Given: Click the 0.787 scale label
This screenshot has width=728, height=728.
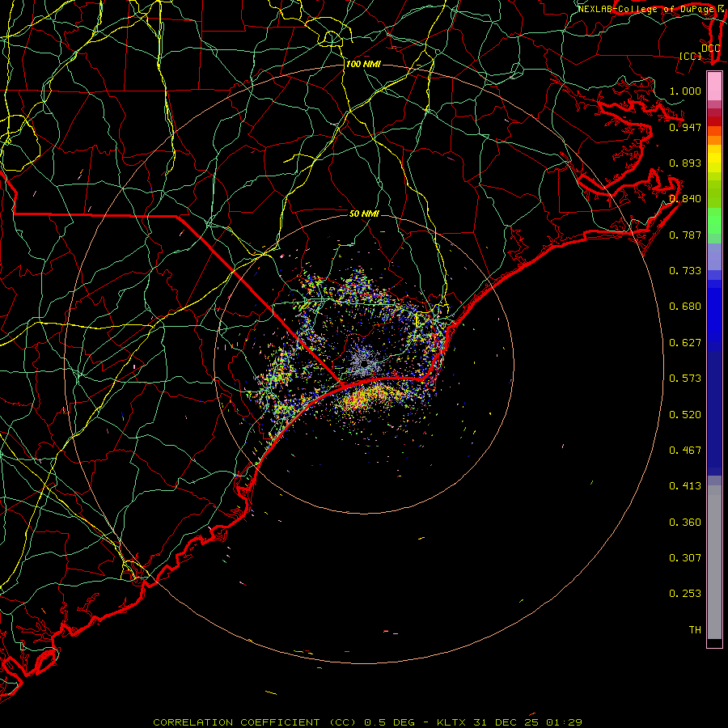Looking at the screenshot, I should pyautogui.click(x=685, y=235).
